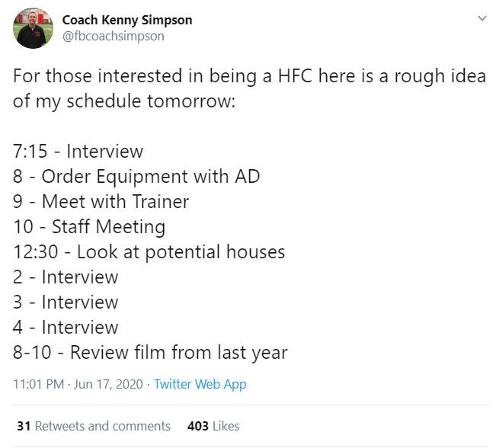Open Coach Kenny Simpson's profile picture

click(x=33, y=28)
